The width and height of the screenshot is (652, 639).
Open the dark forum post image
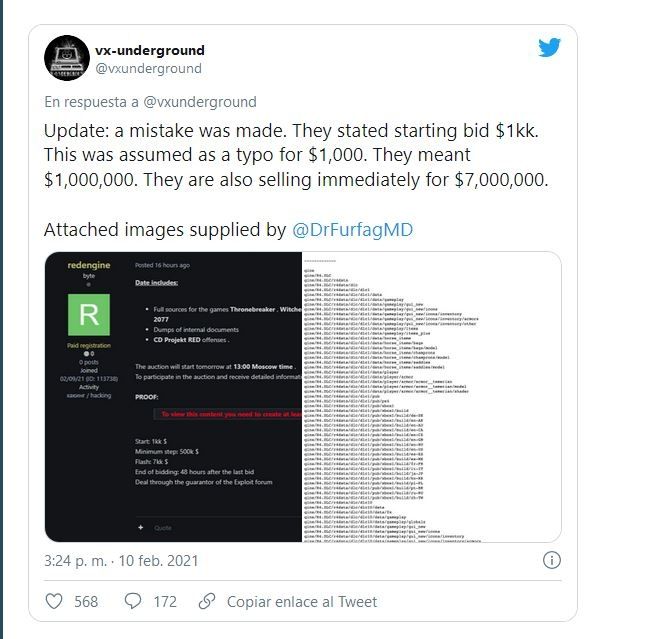[x=173, y=397]
